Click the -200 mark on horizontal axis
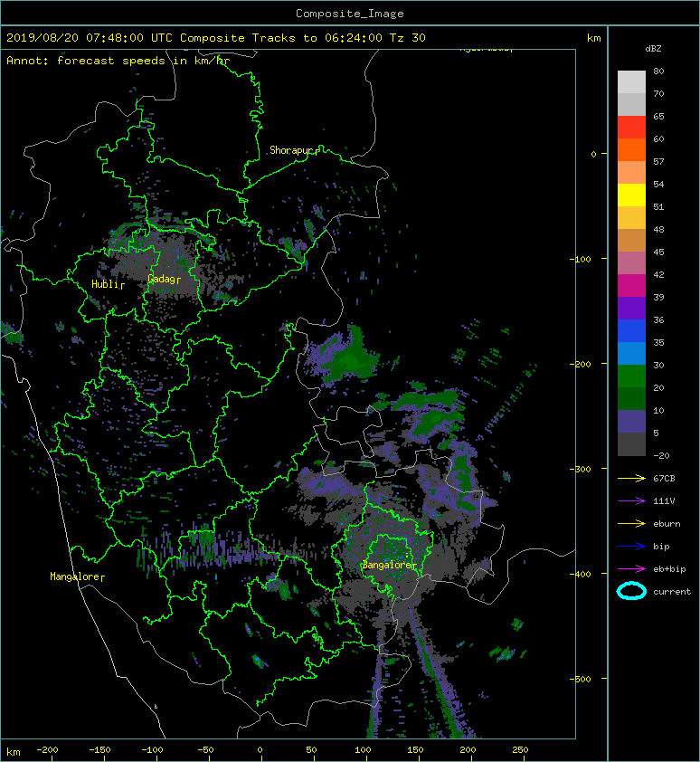 pyautogui.click(x=47, y=750)
